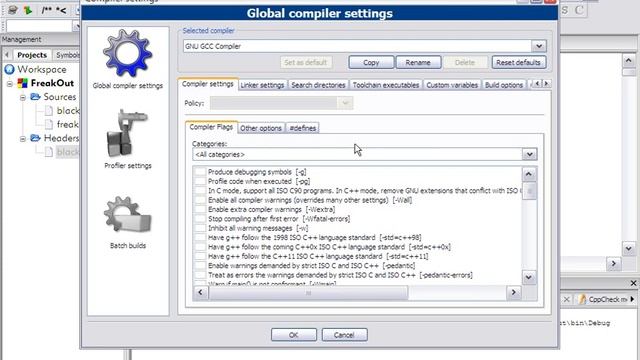Select the Projects tab in Management panel
The height and width of the screenshot is (360, 640).
32,55
